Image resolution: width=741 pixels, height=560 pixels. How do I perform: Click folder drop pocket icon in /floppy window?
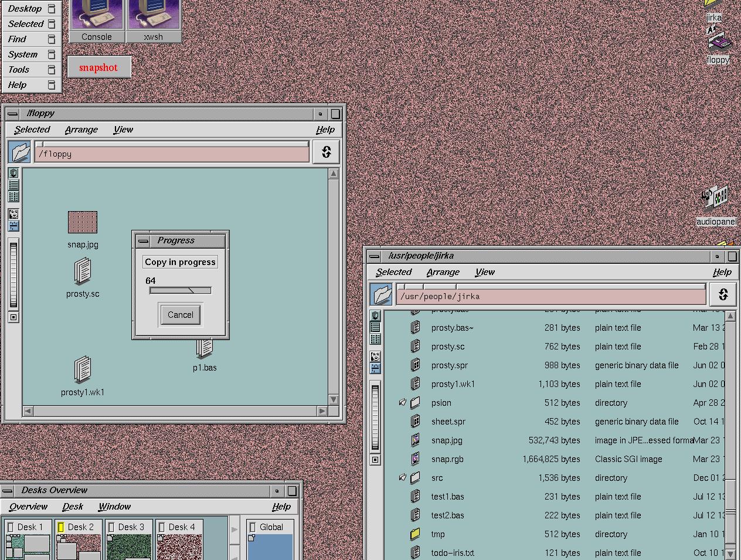coord(20,152)
